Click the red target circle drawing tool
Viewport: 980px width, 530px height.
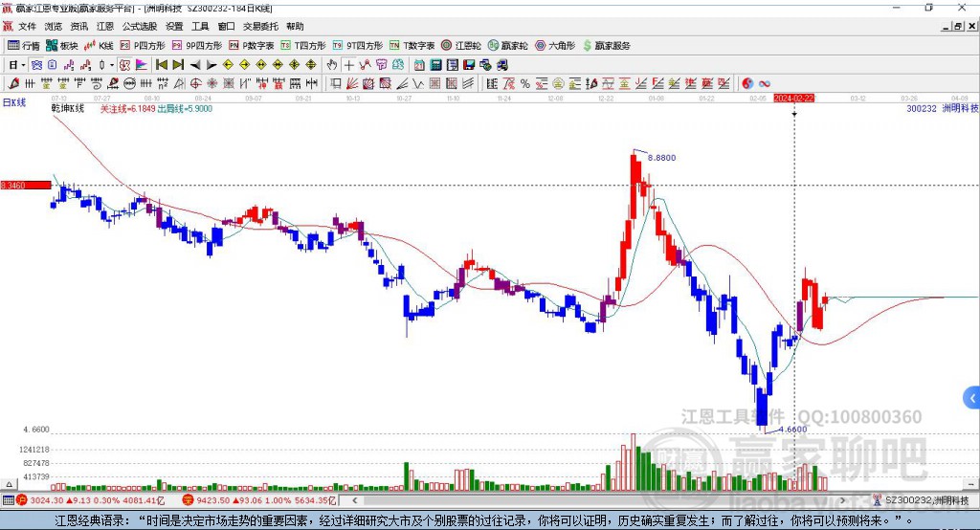click(195, 84)
